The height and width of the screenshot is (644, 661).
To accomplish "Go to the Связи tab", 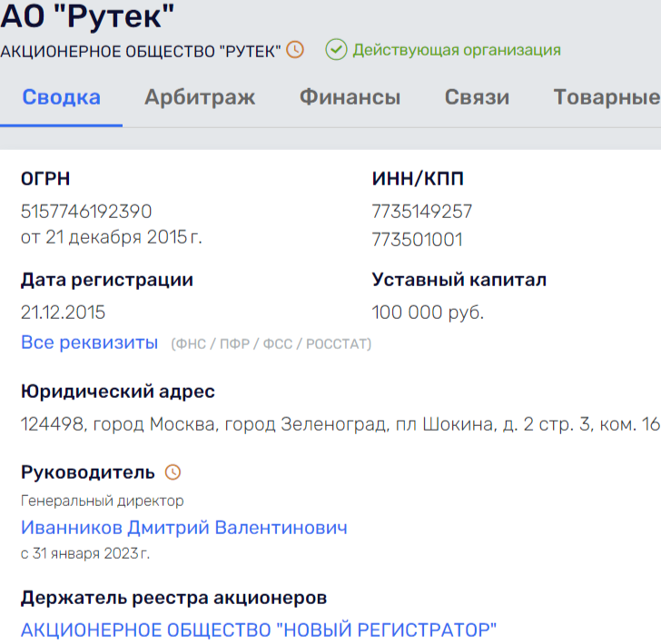I will click(x=477, y=97).
